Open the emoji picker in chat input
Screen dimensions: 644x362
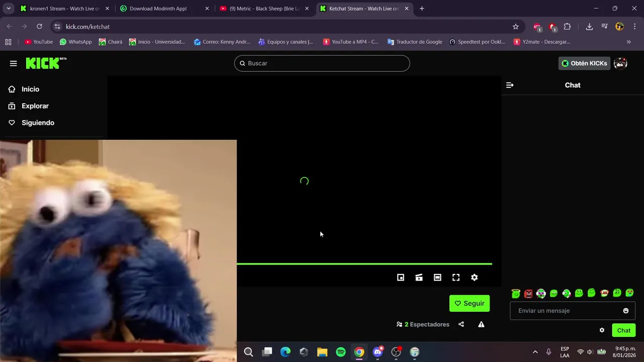pyautogui.click(x=626, y=311)
